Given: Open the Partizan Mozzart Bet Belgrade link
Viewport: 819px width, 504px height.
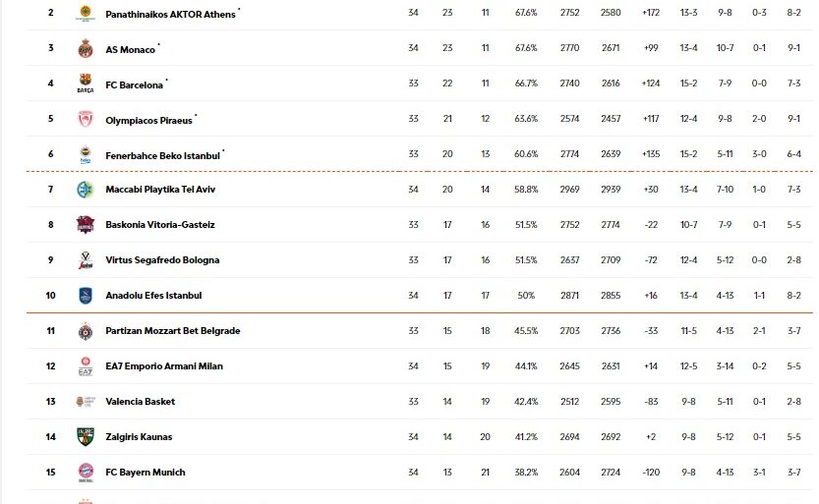Looking at the screenshot, I should (x=172, y=331).
